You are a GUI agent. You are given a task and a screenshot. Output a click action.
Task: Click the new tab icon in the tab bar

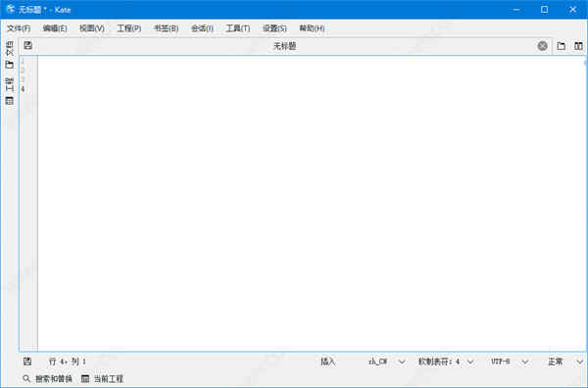[x=561, y=46]
